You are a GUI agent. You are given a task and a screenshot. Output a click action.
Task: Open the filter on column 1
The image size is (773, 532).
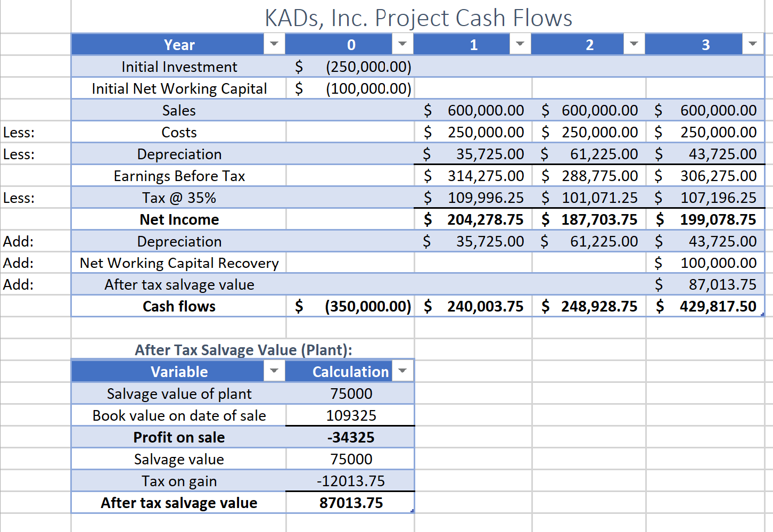pos(520,44)
